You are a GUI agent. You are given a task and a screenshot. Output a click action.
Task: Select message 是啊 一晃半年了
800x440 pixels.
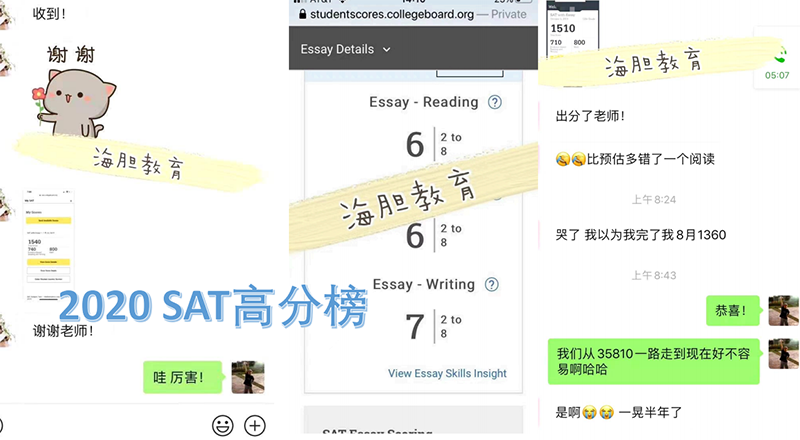(x=618, y=412)
